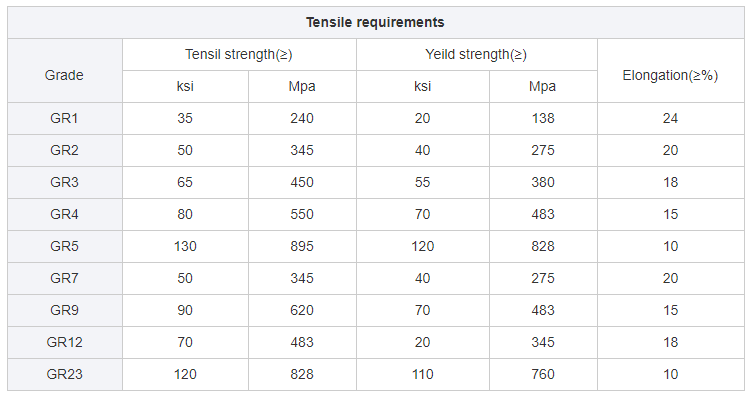Select the GR23 grade cell
751x398 pixels.
pyautogui.click(x=64, y=374)
